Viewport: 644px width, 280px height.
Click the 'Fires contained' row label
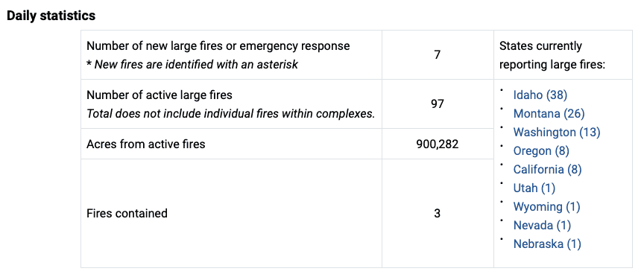click(127, 214)
